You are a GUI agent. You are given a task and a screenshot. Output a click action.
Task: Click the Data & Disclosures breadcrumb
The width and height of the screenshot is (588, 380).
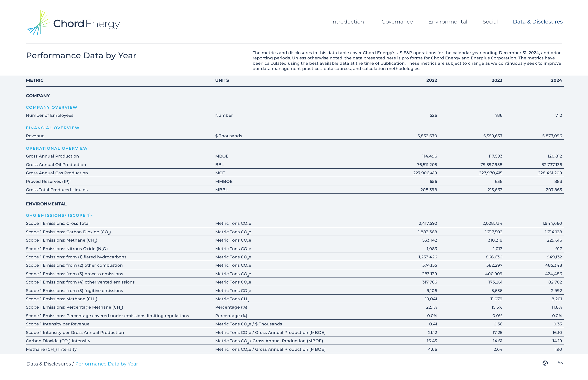49,364
